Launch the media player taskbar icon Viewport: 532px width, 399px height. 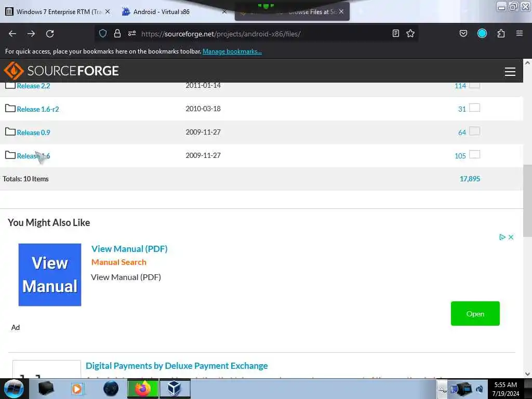pos(77,389)
